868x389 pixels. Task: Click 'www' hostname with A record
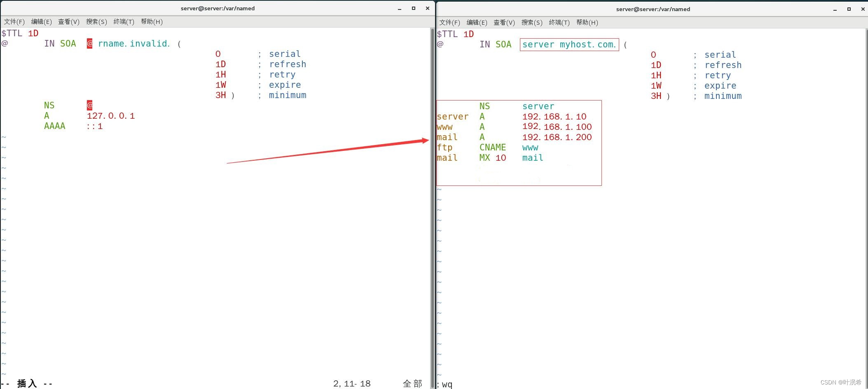[445, 127]
